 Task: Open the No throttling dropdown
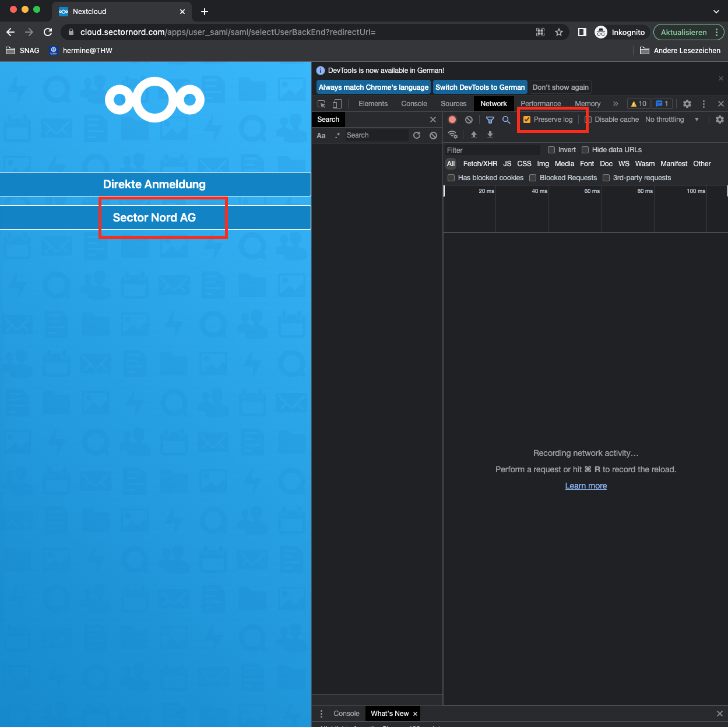(672, 120)
